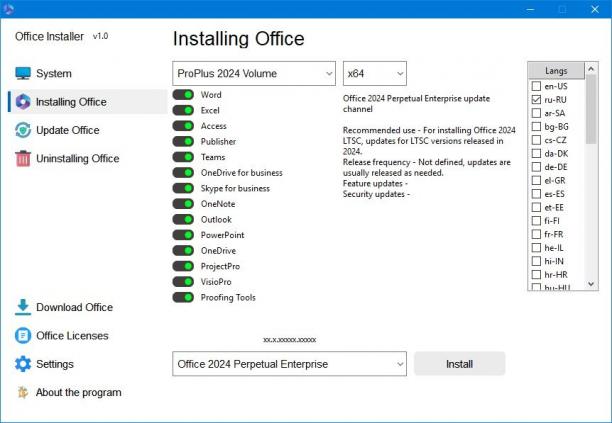This screenshot has width=612, height=423.
Task: Open the Office Licenses page
Action: [72, 336]
